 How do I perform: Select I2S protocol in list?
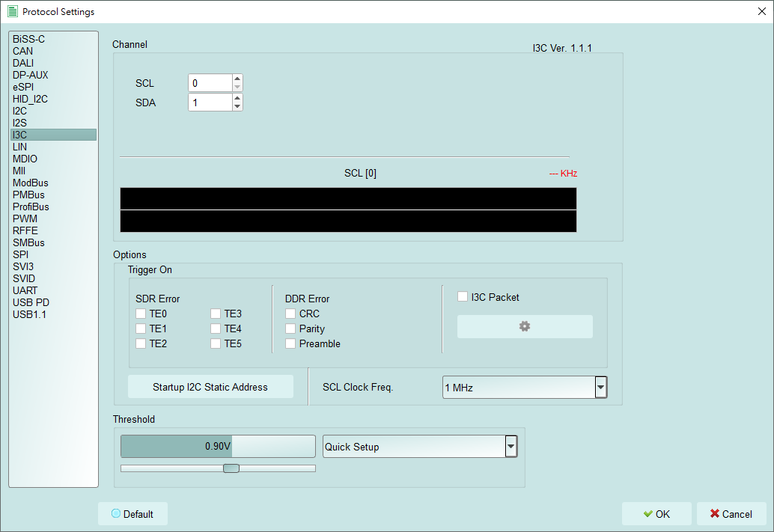(53, 123)
